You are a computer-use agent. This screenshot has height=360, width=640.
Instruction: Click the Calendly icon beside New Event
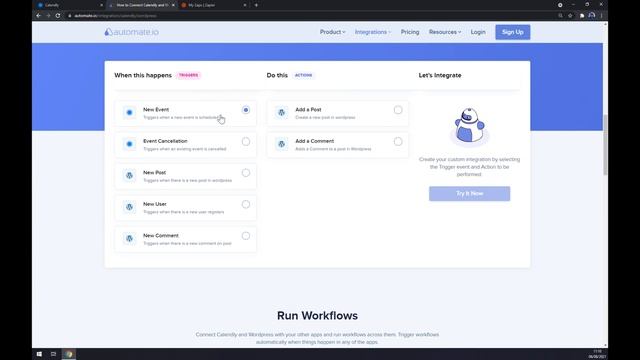point(129,112)
